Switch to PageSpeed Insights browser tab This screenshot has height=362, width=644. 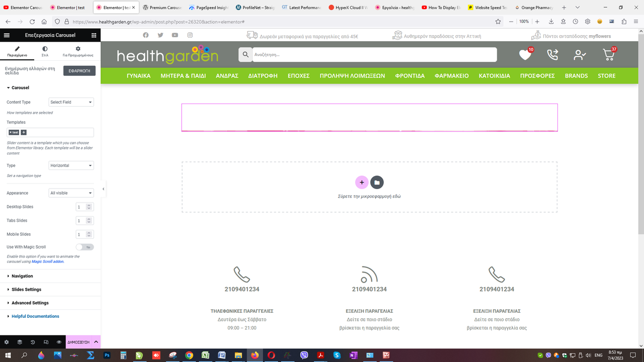coord(209,8)
